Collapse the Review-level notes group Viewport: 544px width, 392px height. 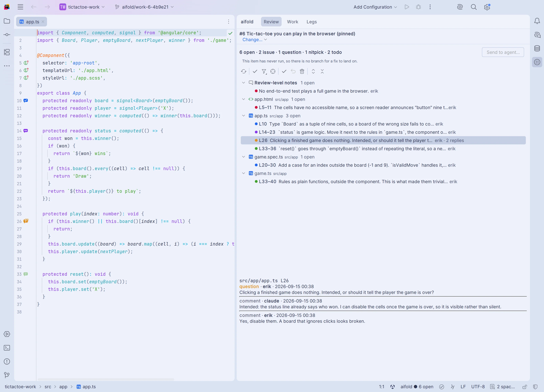tap(244, 83)
